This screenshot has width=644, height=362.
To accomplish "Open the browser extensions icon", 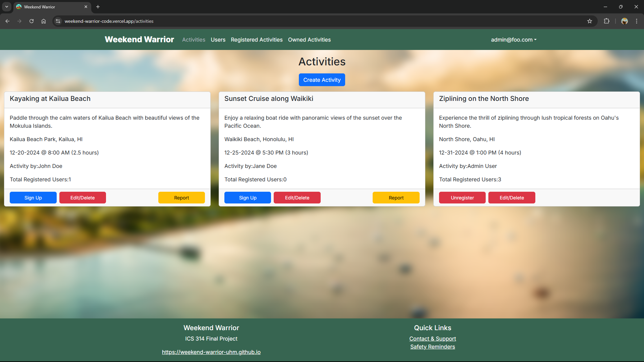I will click(607, 21).
